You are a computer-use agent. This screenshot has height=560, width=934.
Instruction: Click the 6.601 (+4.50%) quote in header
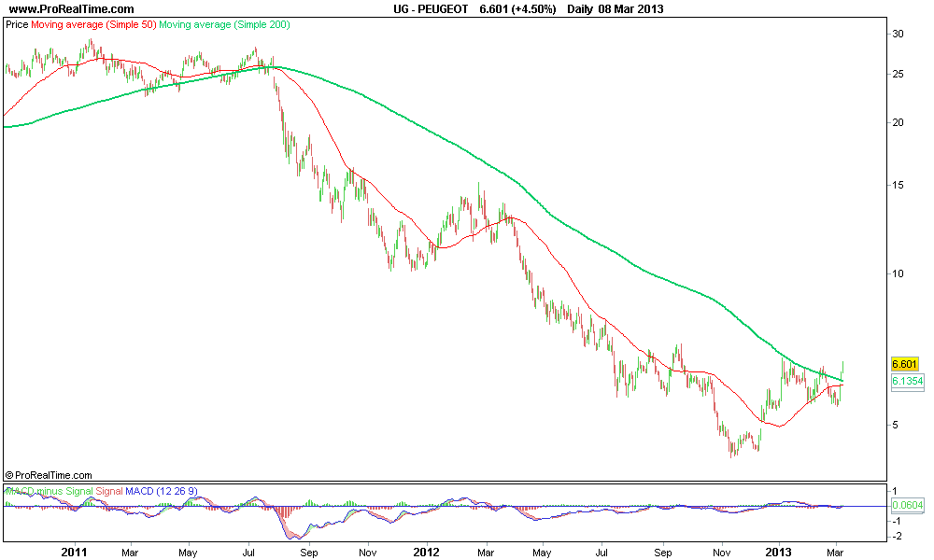pyautogui.click(x=517, y=9)
